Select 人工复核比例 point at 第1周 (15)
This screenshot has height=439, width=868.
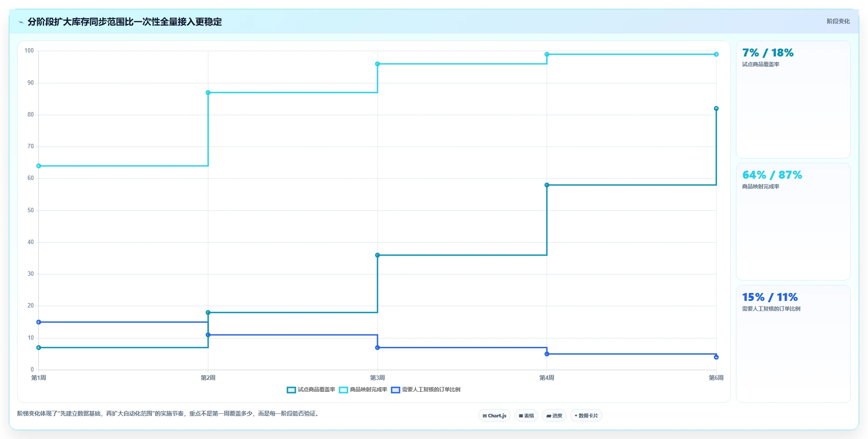coord(39,322)
